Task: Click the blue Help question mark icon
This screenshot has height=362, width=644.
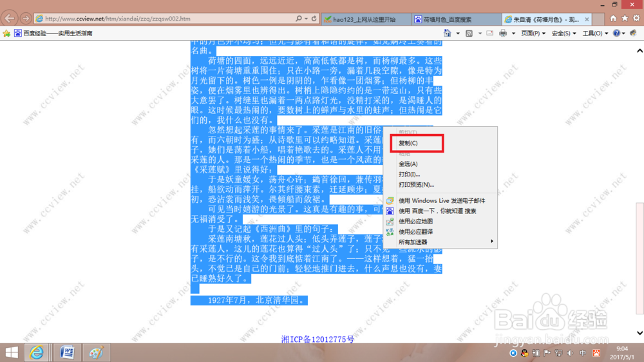Action: 616,33
